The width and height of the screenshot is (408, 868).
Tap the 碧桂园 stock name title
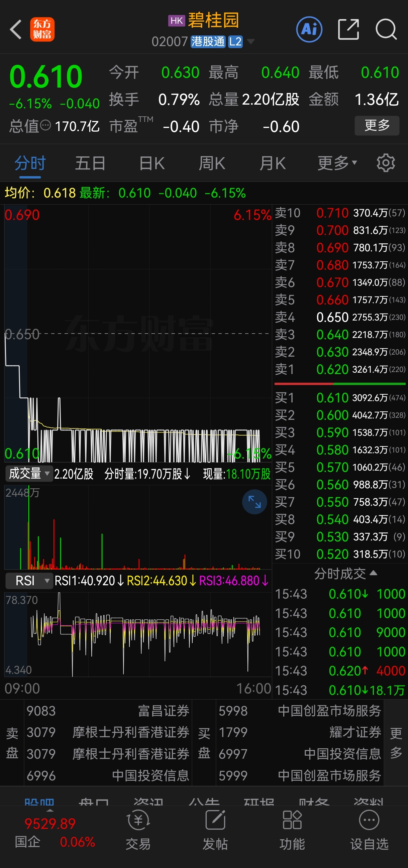pos(213,20)
